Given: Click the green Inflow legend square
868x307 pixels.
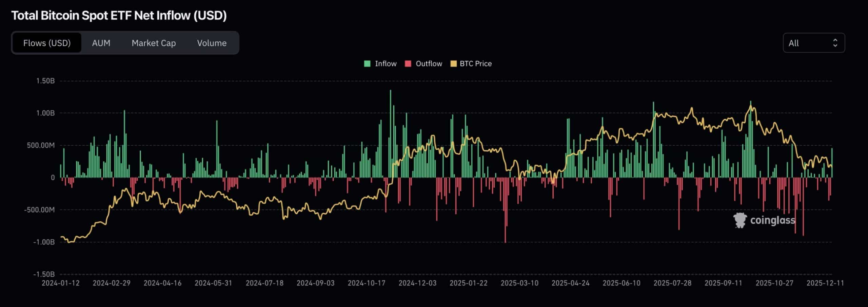Looking at the screenshot, I should pyautogui.click(x=367, y=64).
